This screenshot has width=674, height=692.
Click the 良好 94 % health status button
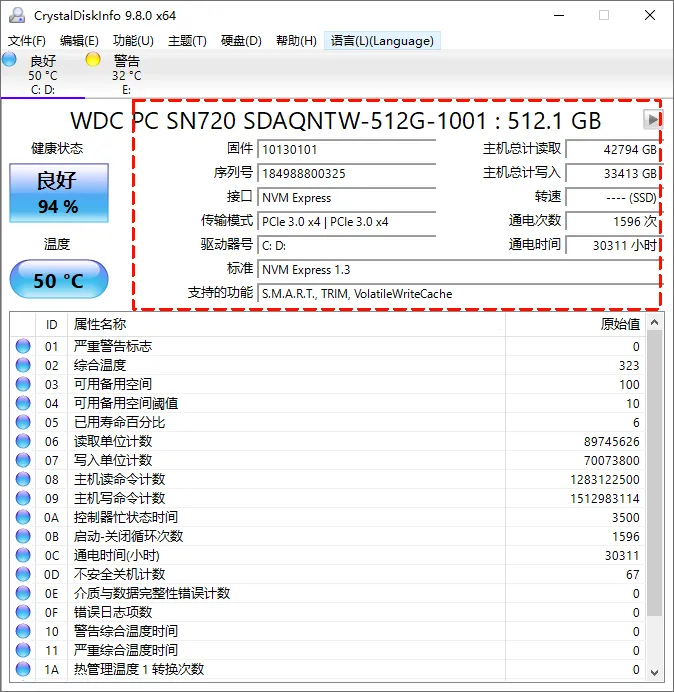[59, 193]
